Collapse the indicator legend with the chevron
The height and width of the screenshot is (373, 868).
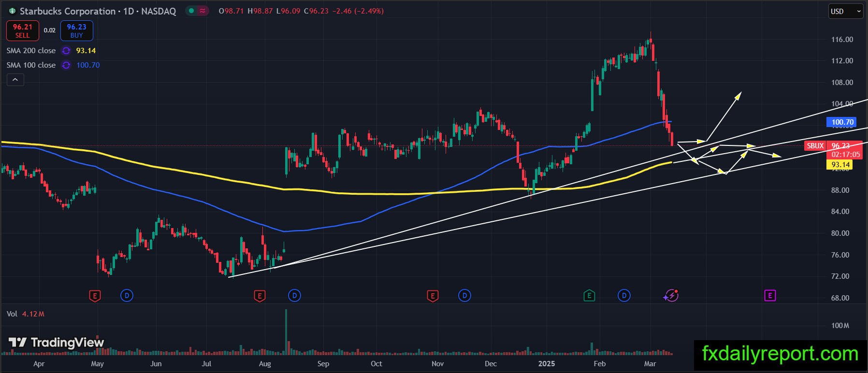15,80
